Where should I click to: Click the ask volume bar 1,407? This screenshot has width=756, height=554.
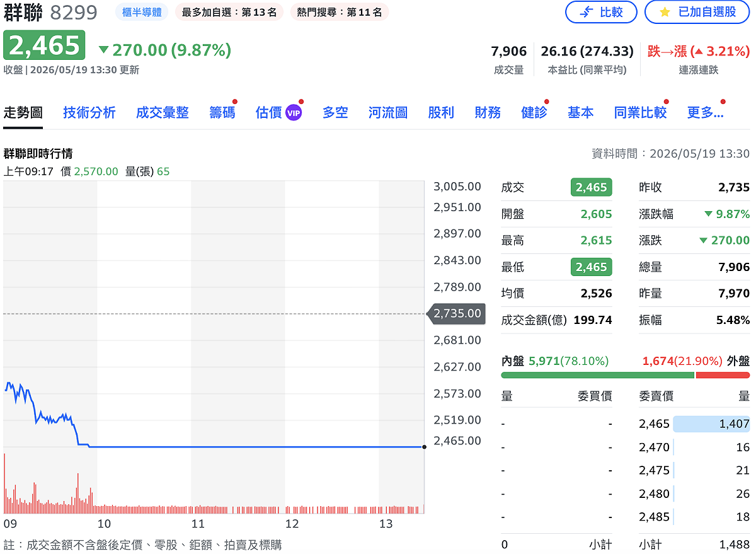coord(711,424)
